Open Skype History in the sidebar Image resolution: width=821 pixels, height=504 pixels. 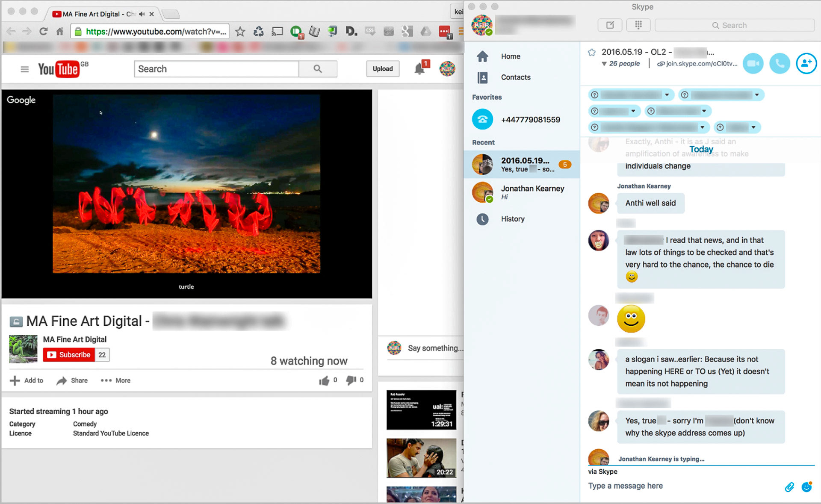pos(512,219)
